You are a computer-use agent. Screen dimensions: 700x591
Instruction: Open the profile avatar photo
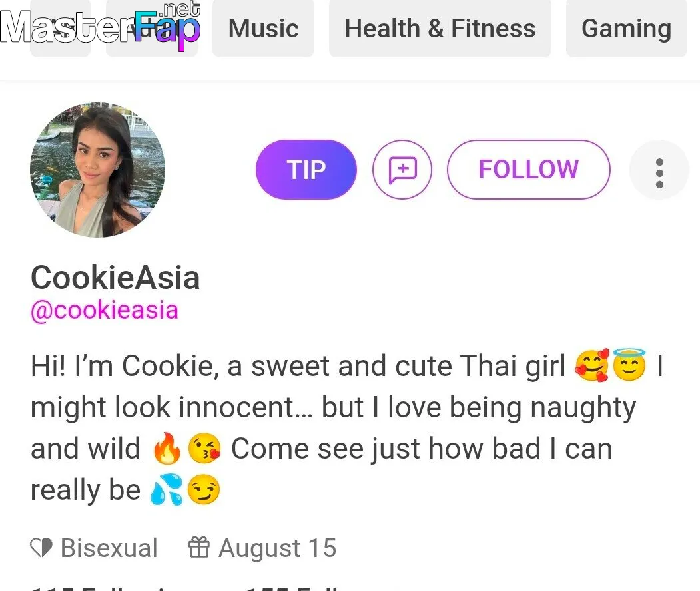97,170
